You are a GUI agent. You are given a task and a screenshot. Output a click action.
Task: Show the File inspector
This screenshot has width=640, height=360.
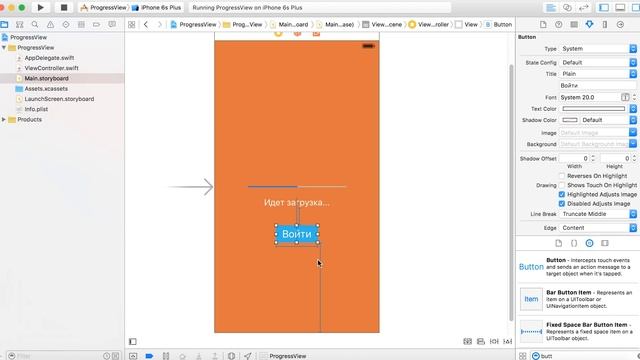click(543, 24)
